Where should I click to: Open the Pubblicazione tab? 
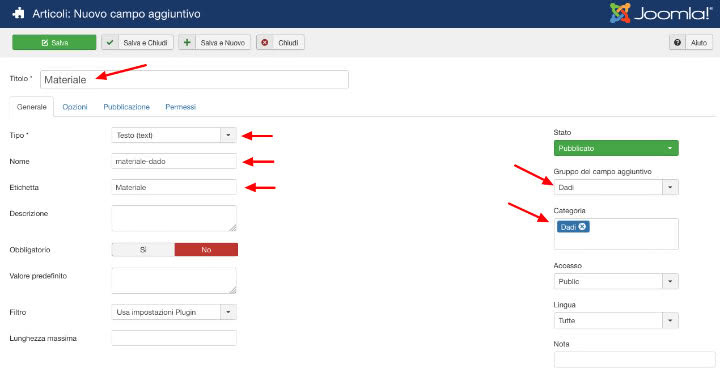tap(126, 107)
